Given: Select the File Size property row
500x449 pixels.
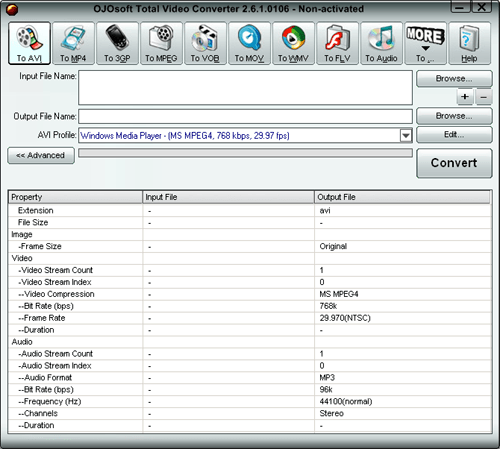Looking at the screenshot, I should pos(250,223).
